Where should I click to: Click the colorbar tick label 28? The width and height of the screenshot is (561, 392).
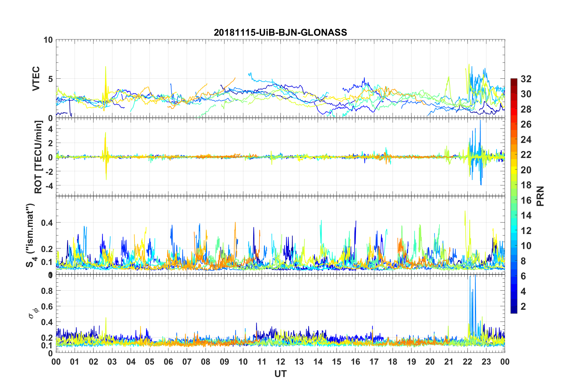[526, 109]
